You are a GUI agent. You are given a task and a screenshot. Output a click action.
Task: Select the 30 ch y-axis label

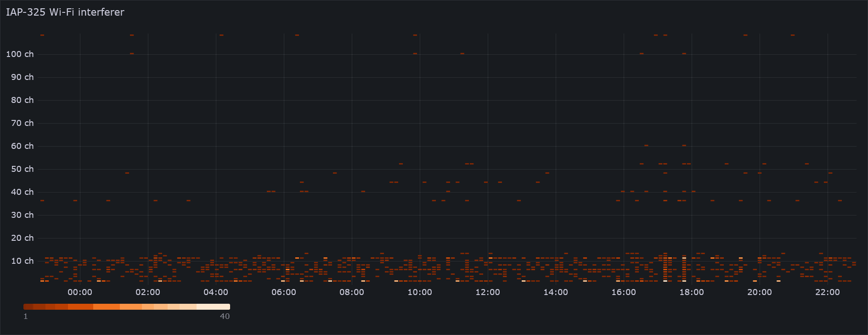[22, 215]
